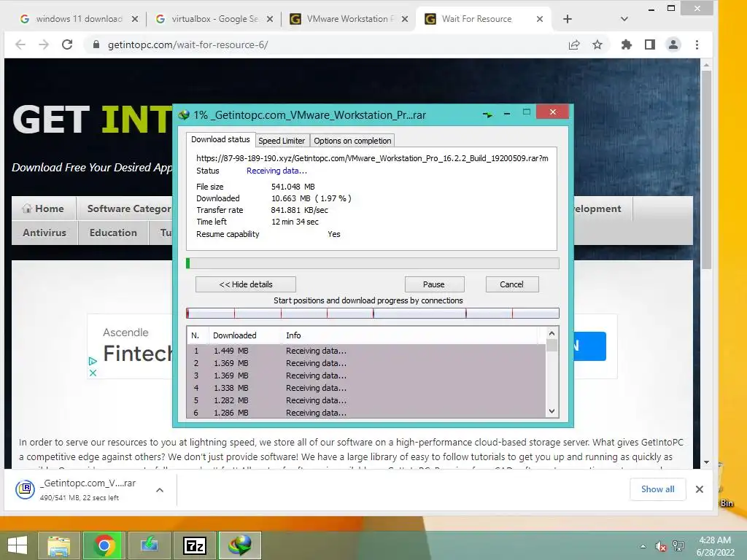Select the Download status tab
Image resolution: width=747 pixels, height=560 pixels.
point(220,139)
